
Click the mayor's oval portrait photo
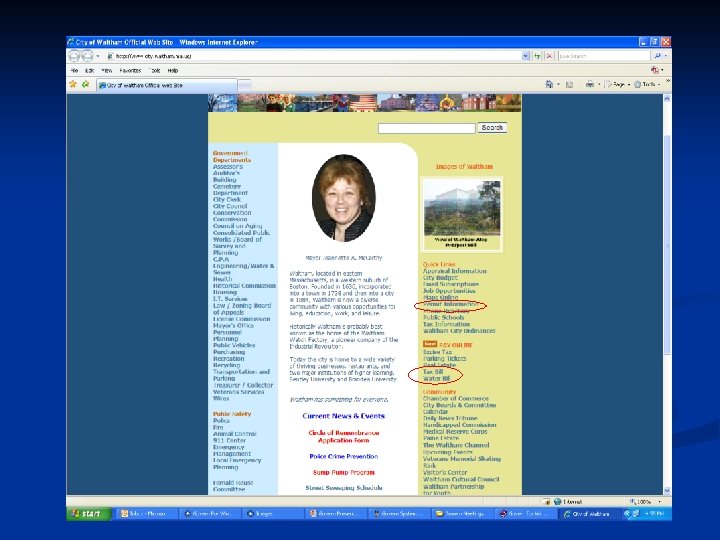click(343, 198)
